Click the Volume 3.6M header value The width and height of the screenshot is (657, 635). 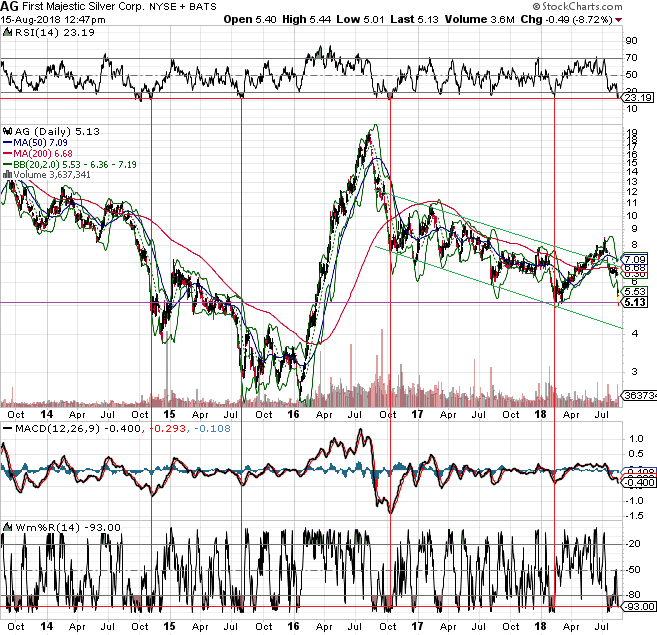(479, 19)
